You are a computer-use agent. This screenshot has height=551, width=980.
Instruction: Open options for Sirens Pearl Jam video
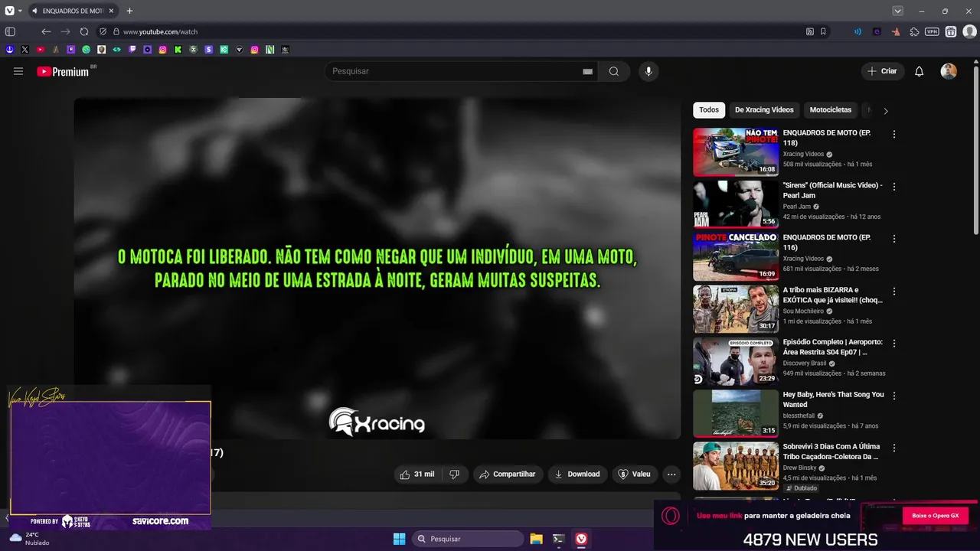pos(894,187)
